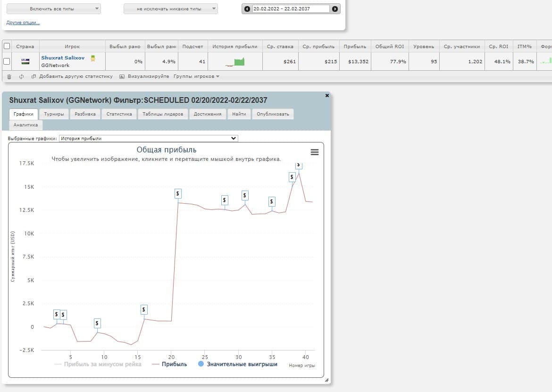Open the Включить все типы dropdown
The image size is (552, 392).
pyautogui.click(x=53, y=9)
